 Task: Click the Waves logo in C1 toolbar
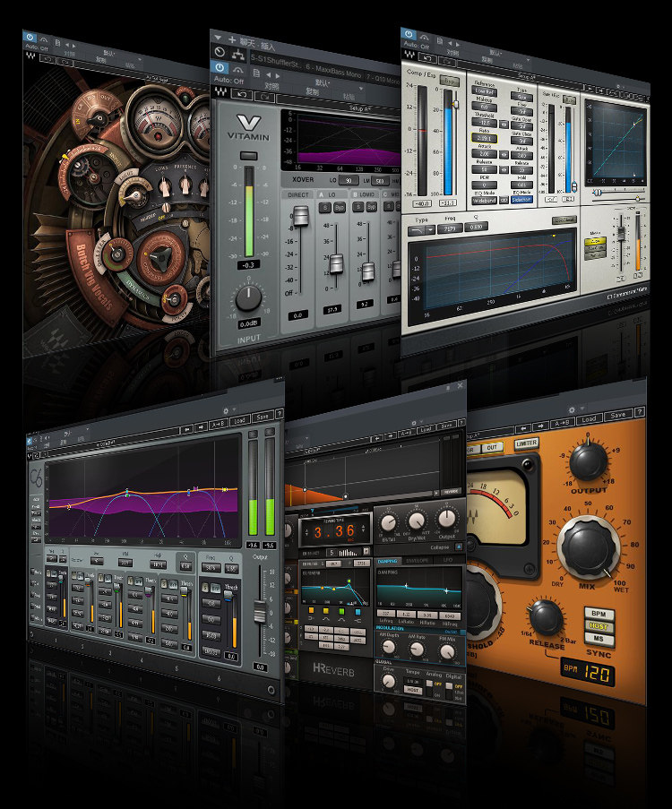[x=409, y=54]
